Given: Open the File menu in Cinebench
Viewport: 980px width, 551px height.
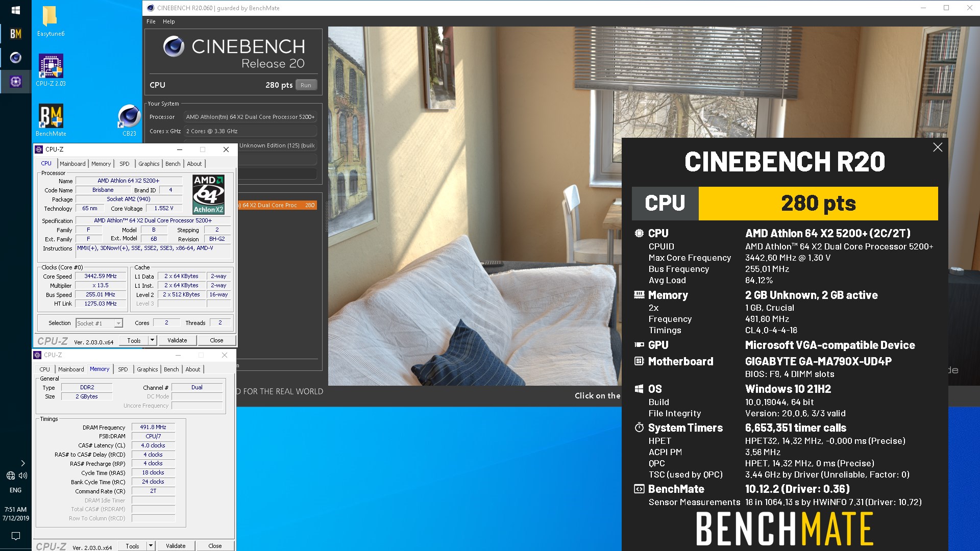Looking at the screenshot, I should [x=151, y=21].
